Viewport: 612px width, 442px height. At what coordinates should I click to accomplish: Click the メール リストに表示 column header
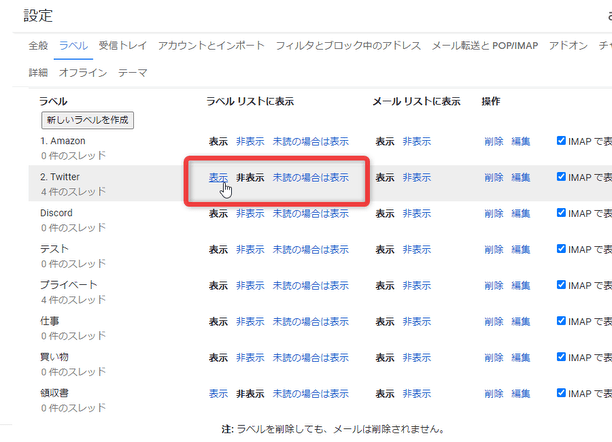tap(416, 102)
